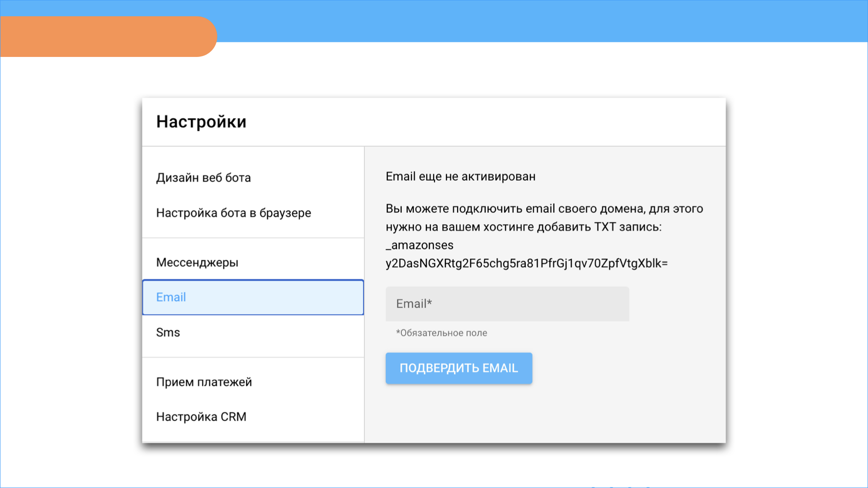Click the y2DasNGXRtg2F65chg5ra81 TXT record value
The height and width of the screenshot is (488, 868).
[527, 263]
